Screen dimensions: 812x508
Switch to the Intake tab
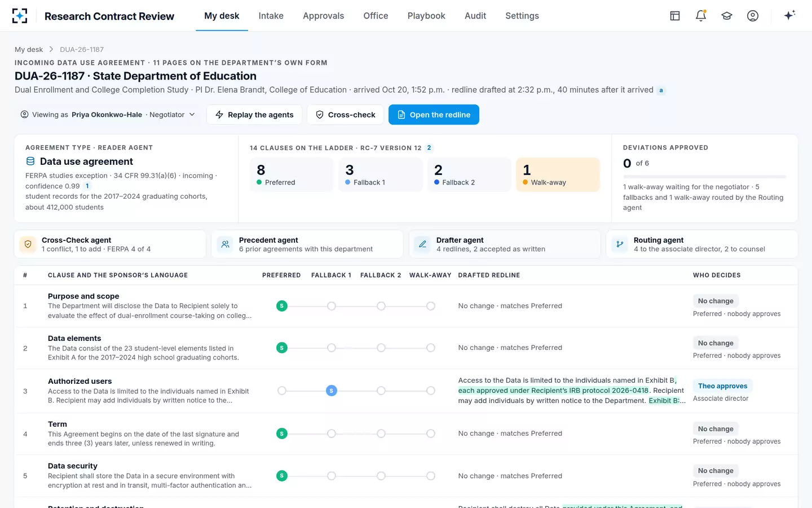point(271,16)
